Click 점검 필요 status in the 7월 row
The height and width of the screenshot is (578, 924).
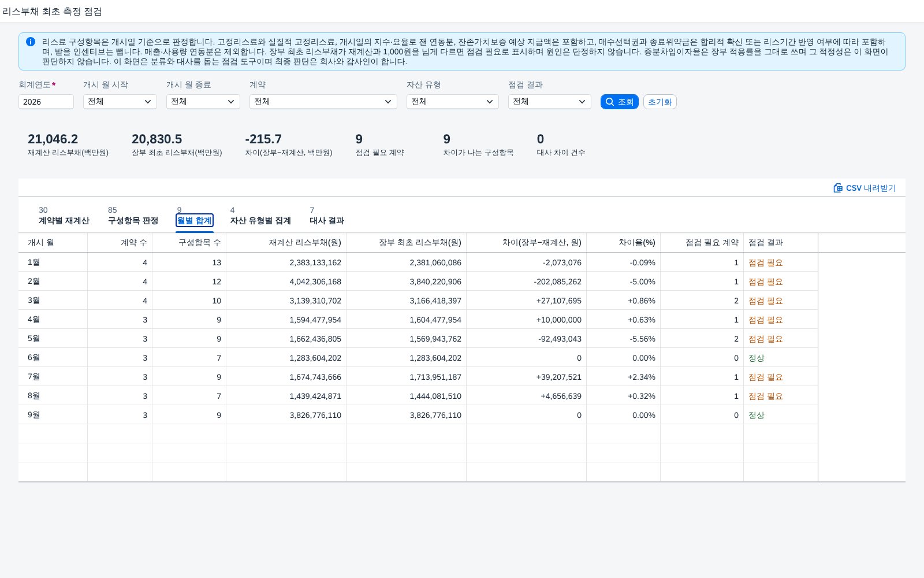tap(766, 377)
